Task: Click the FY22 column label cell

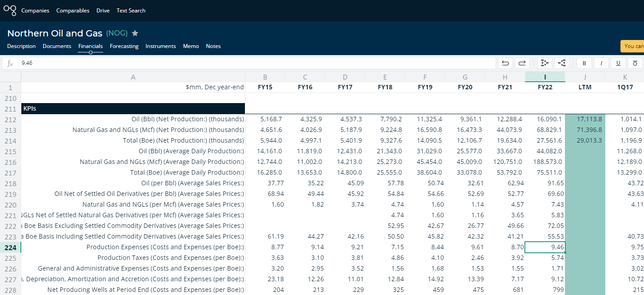Action: pos(545,87)
